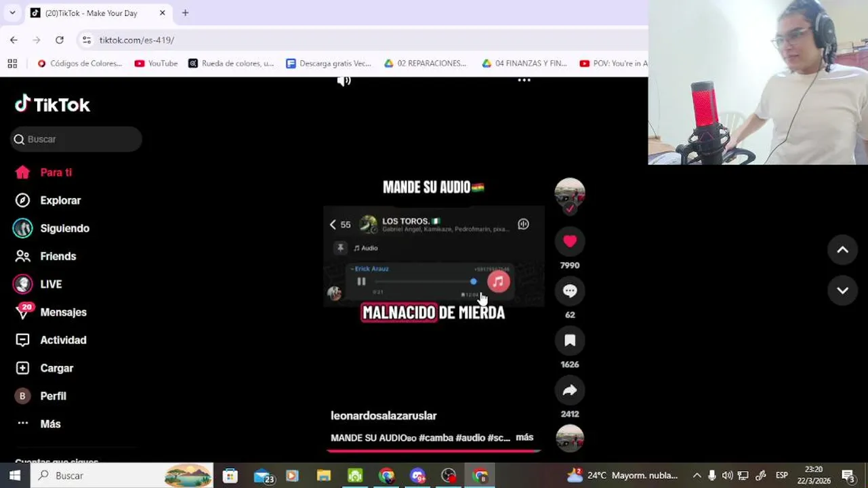Open Mensajes with 20 unread
Screen dimensions: 868x488
(x=51, y=312)
